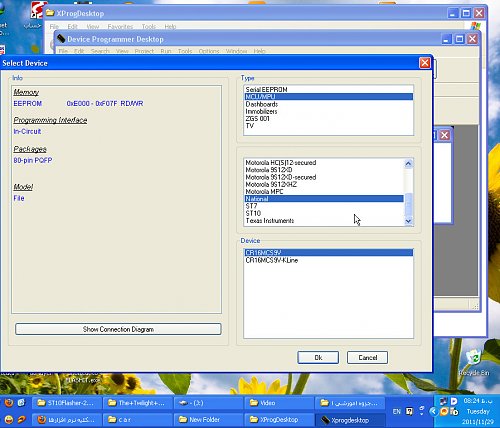Select ST10 in manufacturer list
This screenshot has height=428, width=500.
[x=324, y=213]
